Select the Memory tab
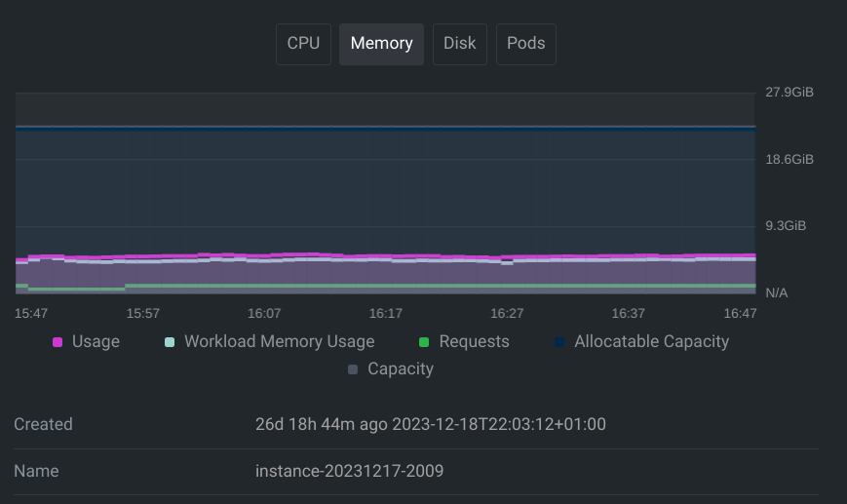This screenshot has height=504, width=847. pos(381,44)
